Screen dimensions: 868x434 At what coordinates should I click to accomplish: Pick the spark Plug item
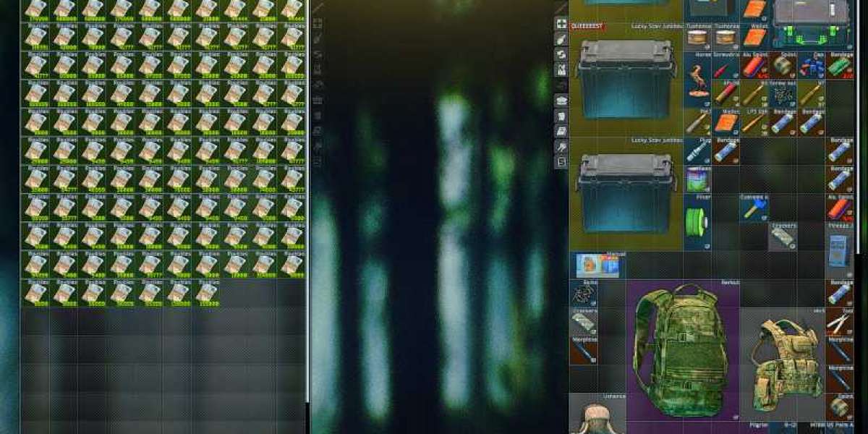click(x=697, y=150)
